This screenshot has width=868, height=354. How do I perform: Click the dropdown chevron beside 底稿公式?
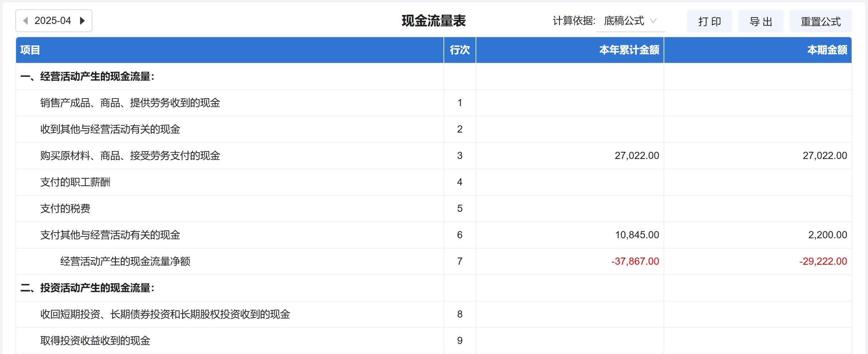point(653,21)
